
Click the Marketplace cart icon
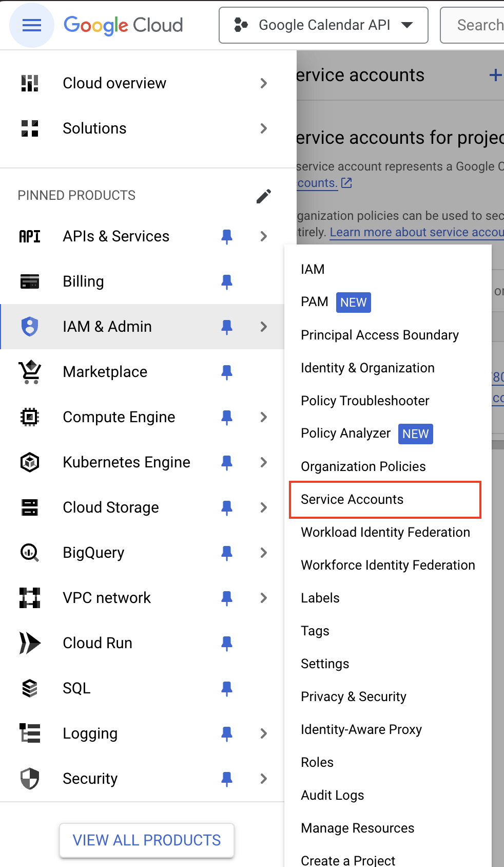coord(30,372)
